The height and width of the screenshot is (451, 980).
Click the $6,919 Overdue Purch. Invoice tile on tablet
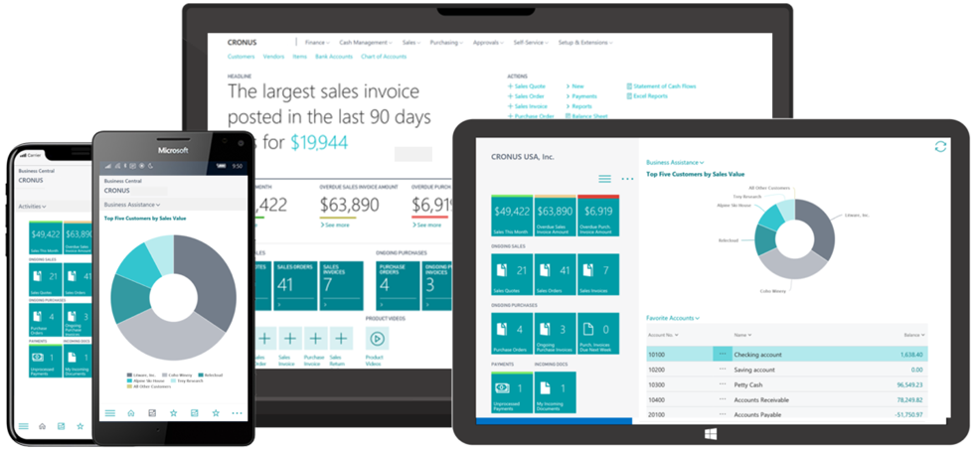(x=598, y=216)
